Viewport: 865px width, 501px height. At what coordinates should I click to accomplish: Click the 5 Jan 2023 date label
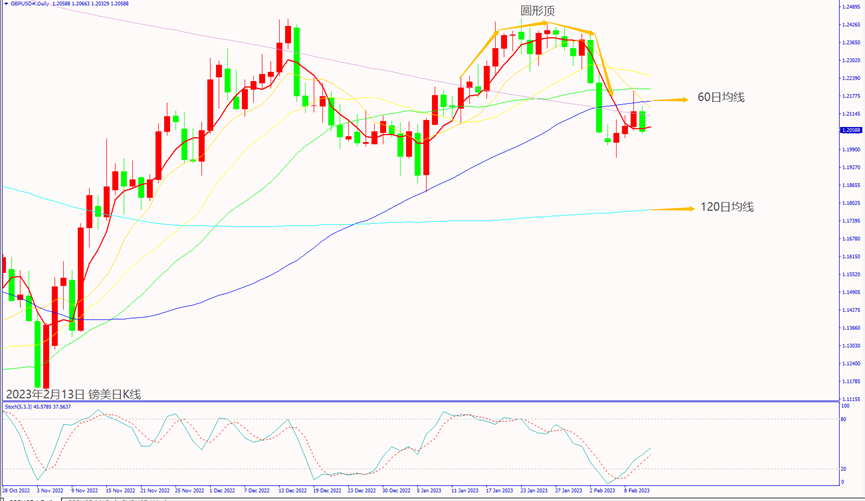pyautogui.click(x=430, y=491)
